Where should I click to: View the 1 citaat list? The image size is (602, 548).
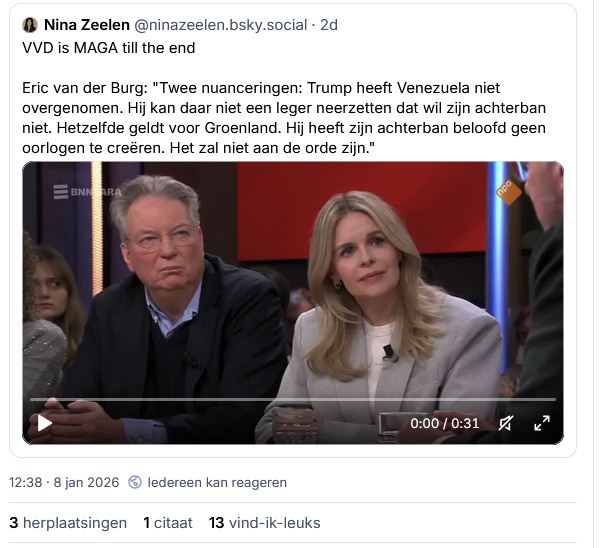point(168,523)
